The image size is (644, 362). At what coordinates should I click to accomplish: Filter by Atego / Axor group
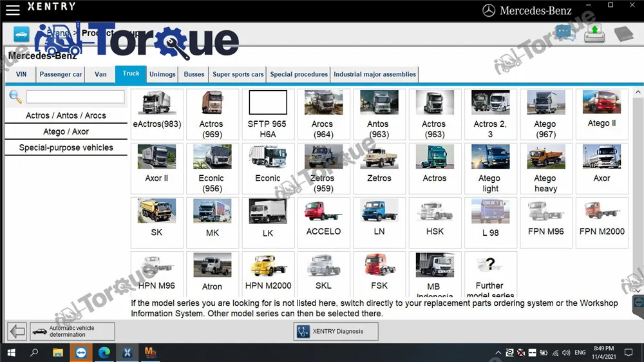66,131
